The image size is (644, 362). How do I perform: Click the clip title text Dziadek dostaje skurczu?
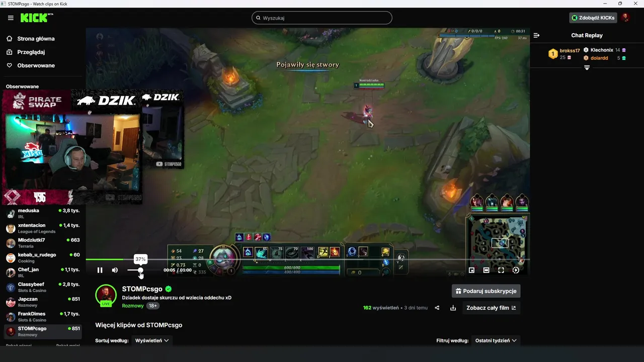tap(177, 298)
